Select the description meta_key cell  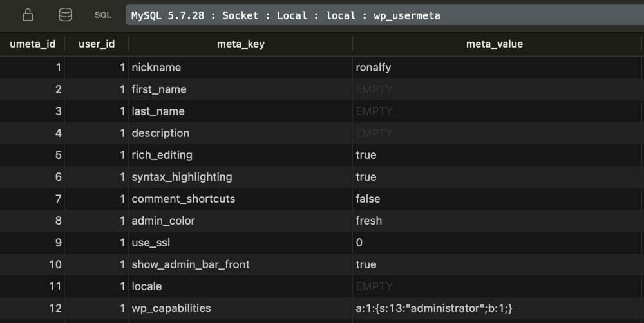tap(241, 133)
